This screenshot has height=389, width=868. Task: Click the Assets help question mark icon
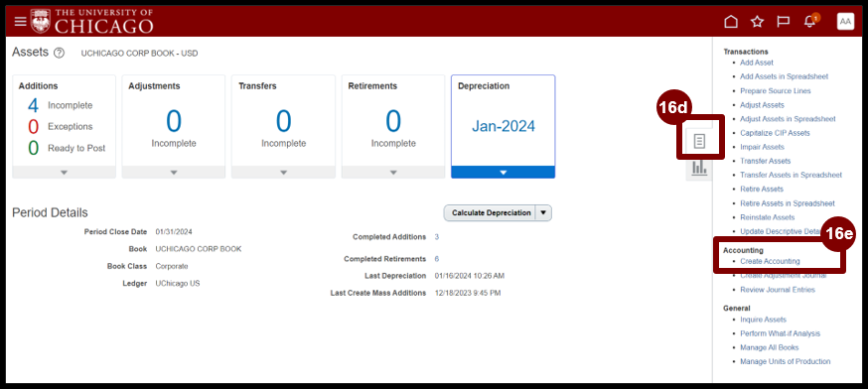59,54
